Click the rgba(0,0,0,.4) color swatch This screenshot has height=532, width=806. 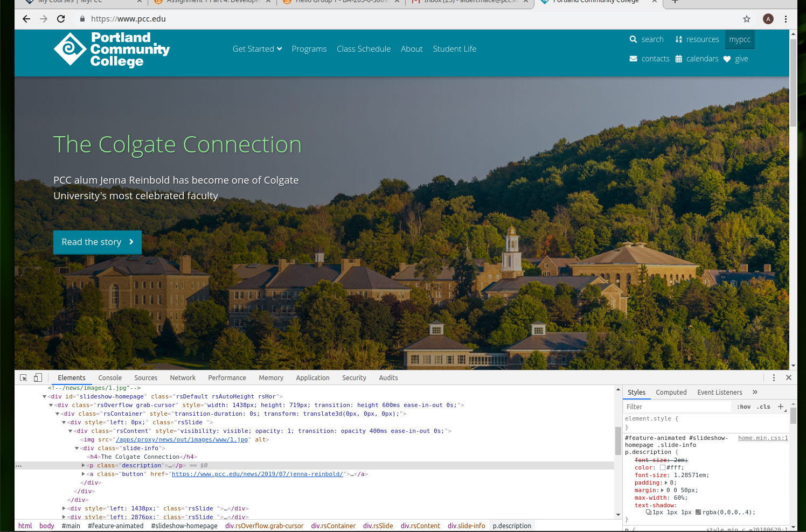pos(698,513)
